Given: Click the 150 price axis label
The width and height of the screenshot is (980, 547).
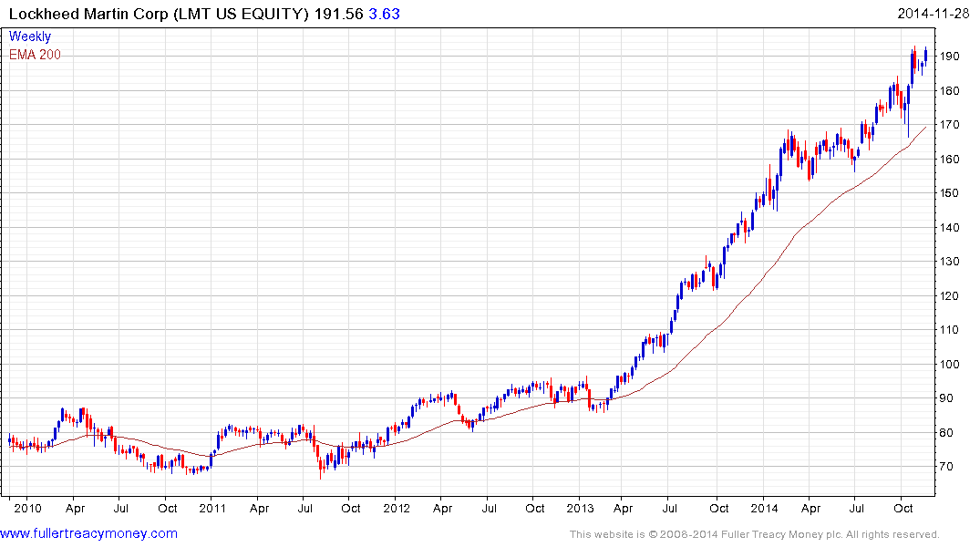Looking at the screenshot, I should (x=949, y=192).
